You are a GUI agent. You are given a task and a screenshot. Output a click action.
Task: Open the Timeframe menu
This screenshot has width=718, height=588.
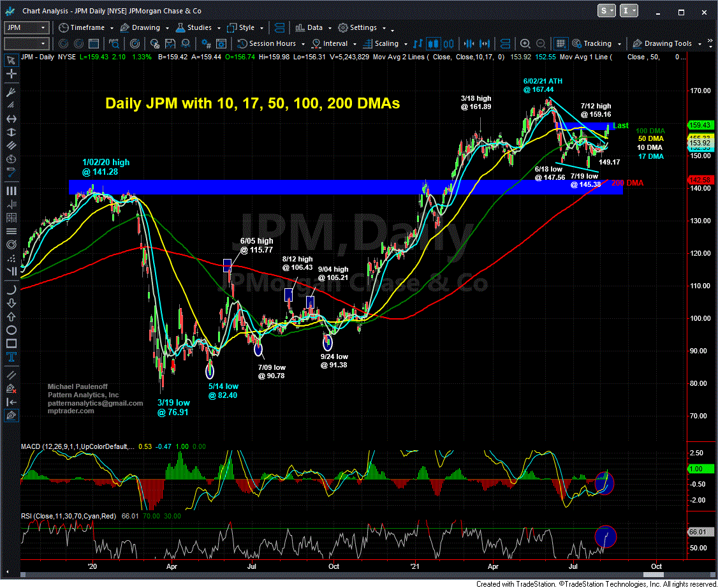pyautogui.click(x=85, y=27)
